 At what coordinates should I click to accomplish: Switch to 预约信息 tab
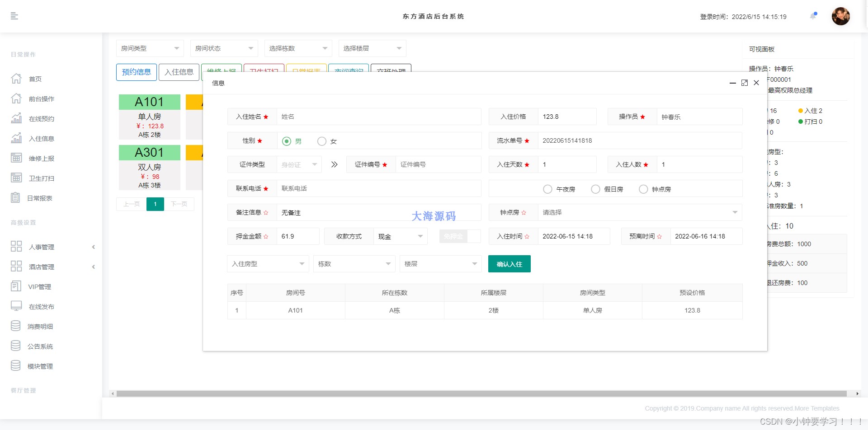pos(137,72)
